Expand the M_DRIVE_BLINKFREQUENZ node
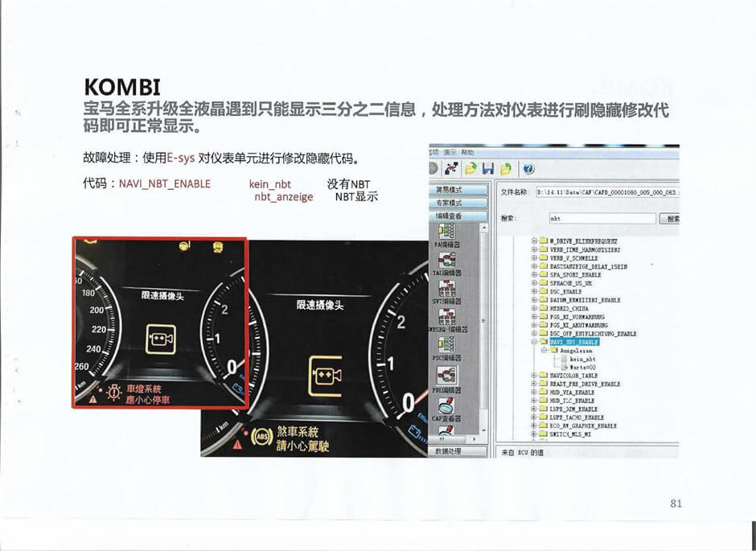This screenshot has height=551, width=756. point(534,241)
